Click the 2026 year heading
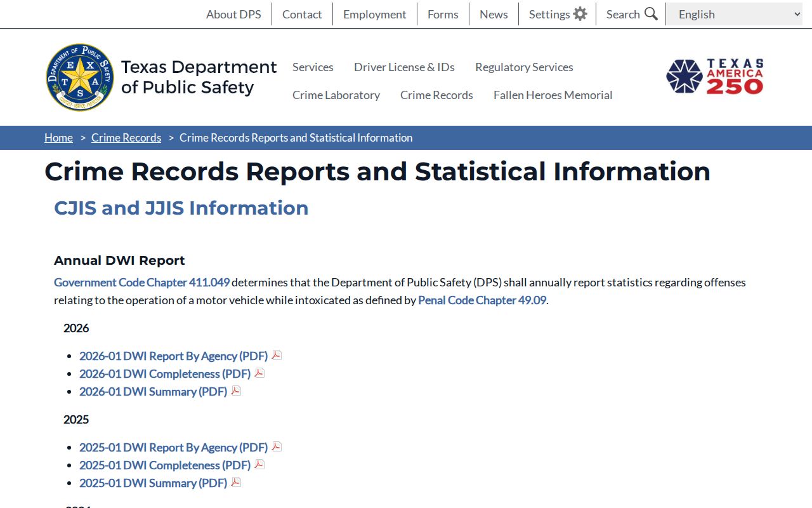Screen dimensions: 812x508 (76, 328)
